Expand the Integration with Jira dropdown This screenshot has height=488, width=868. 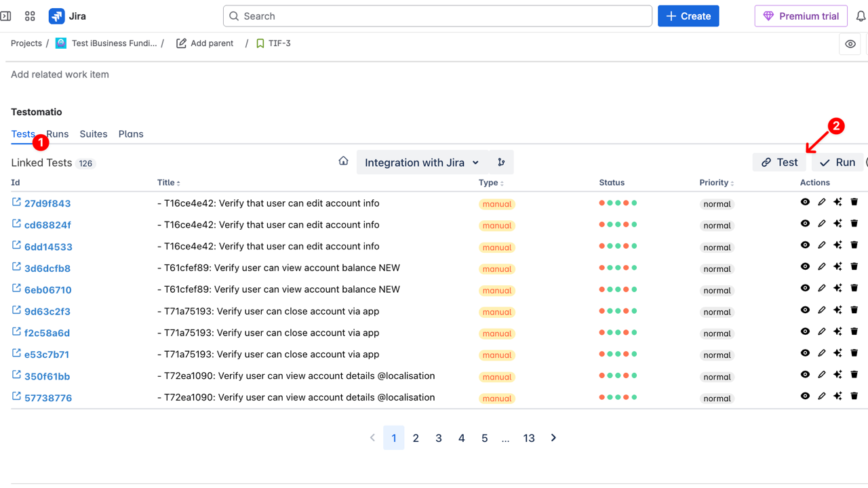[422, 163]
